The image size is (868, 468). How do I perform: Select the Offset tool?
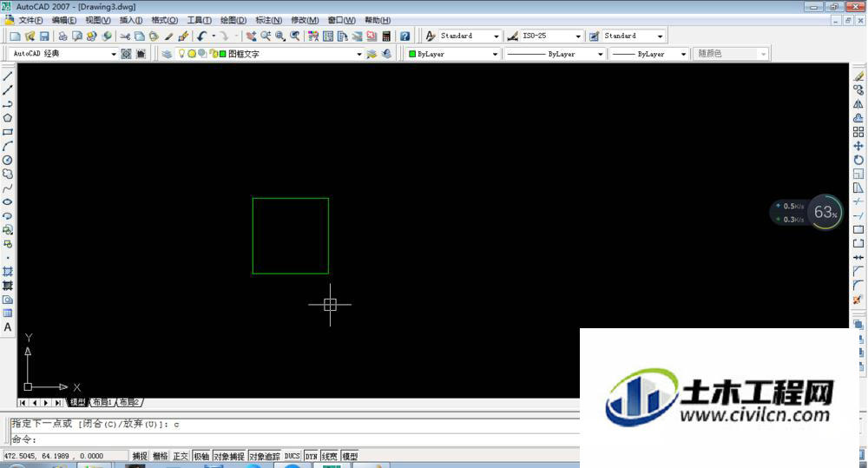(x=858, y=118)
